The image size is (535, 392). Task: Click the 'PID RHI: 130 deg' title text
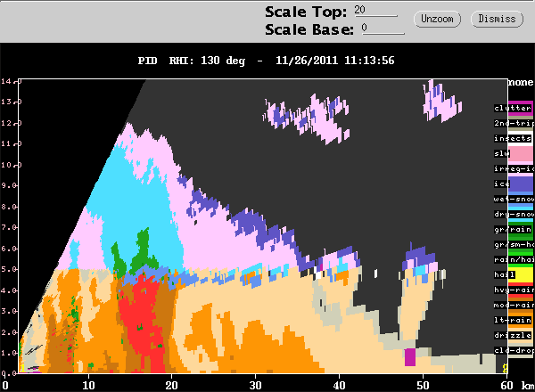[192, 61]
